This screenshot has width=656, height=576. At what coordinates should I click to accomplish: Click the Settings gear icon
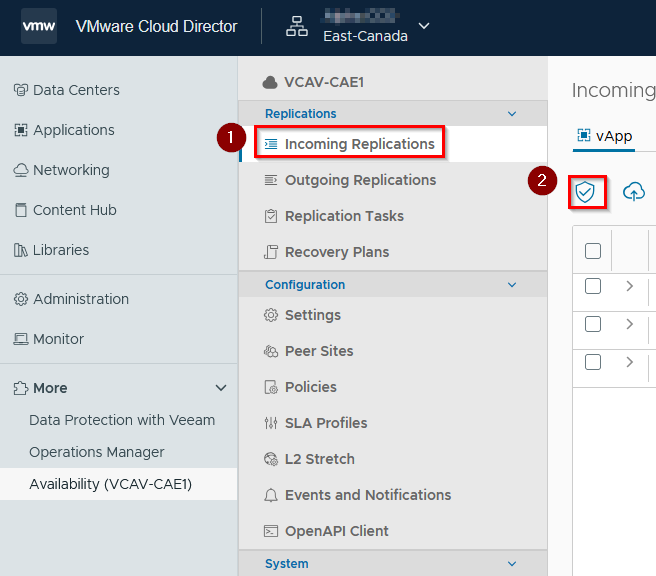pos(271,315)
